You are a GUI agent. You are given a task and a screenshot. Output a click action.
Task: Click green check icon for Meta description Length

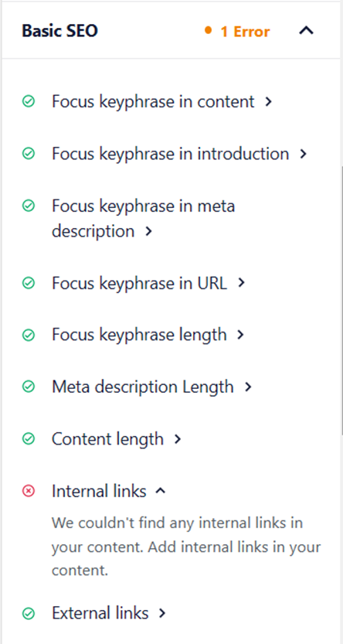click(29, 387)
